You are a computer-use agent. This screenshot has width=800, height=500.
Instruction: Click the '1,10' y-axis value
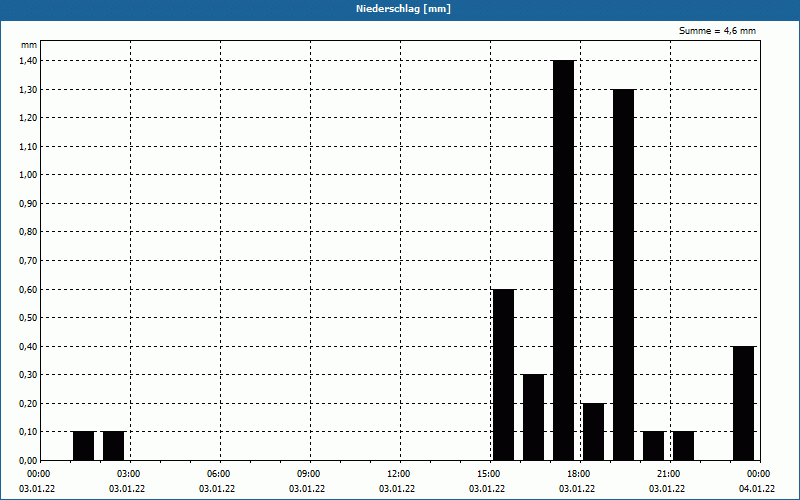(29, 146)
